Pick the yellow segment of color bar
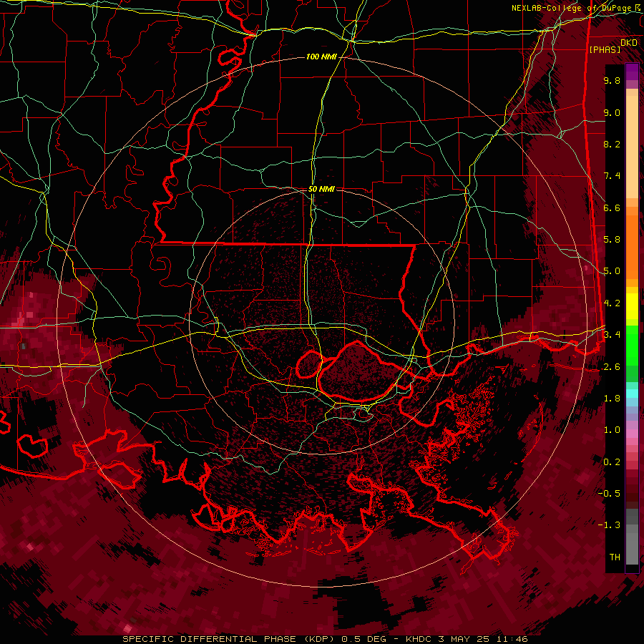This screenshot has height=644, width=644. click(632, 306)
